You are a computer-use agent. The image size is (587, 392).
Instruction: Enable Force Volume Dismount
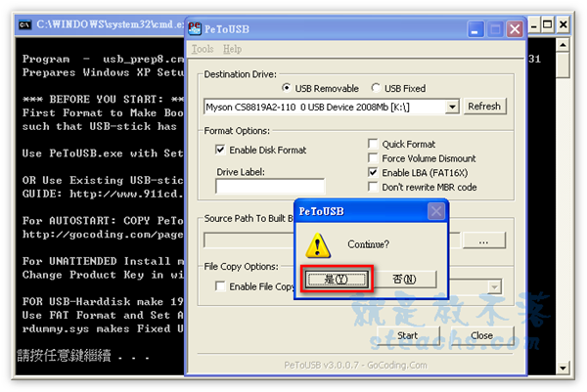pos(373,158)
